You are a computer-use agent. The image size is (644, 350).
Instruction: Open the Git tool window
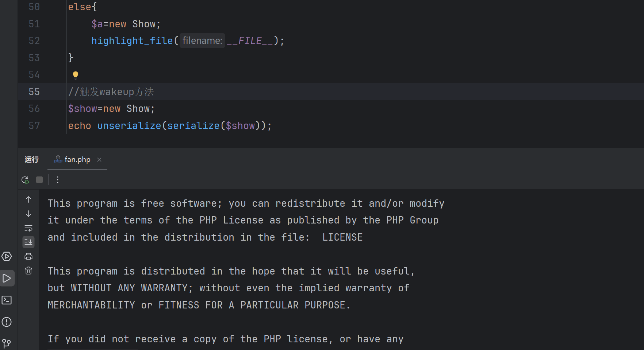pyautogui.click(x=7, y=343)
